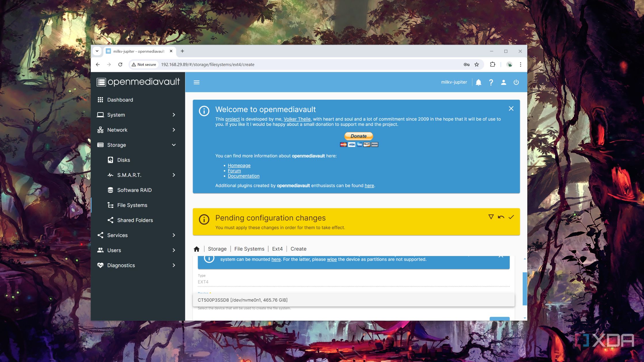Open saved passwords key icon
644x362 pixels.
(x=466, y=64)
